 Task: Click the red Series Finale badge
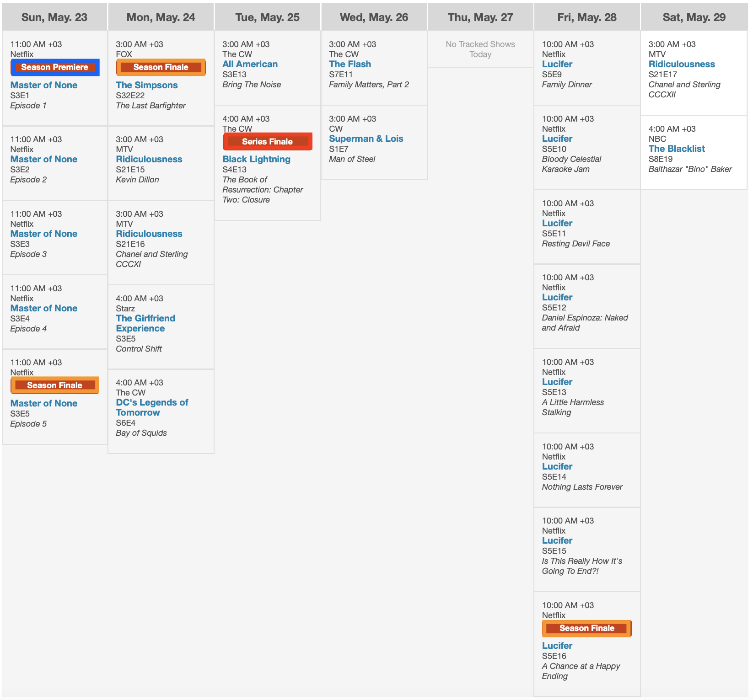(267, 142)
